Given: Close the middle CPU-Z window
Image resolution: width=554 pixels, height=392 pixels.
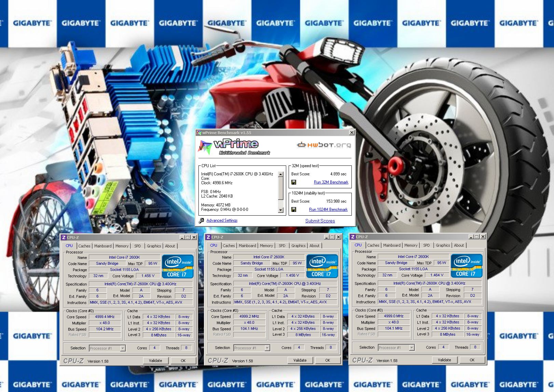Looking at the screenshot, I should point(338,237).
